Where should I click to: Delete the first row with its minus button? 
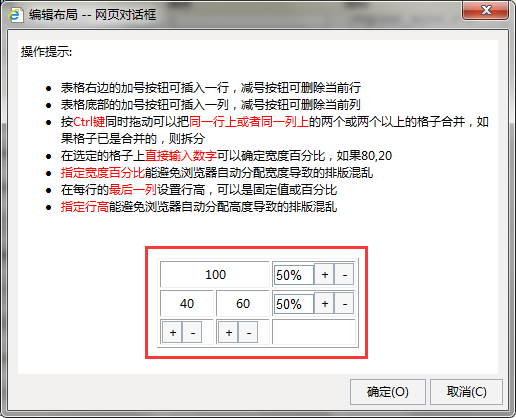point(344,275)
